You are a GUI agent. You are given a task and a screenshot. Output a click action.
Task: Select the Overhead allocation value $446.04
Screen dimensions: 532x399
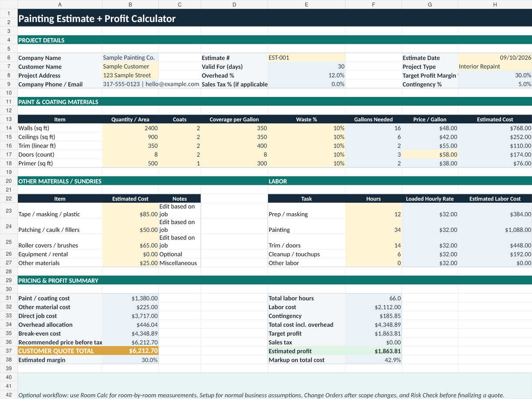pyautogui.click(x=130, y=325)
